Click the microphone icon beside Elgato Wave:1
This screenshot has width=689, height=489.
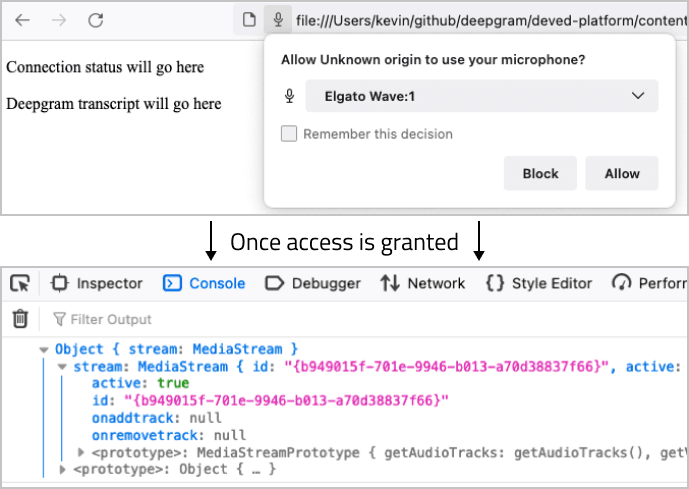point(289,96)
